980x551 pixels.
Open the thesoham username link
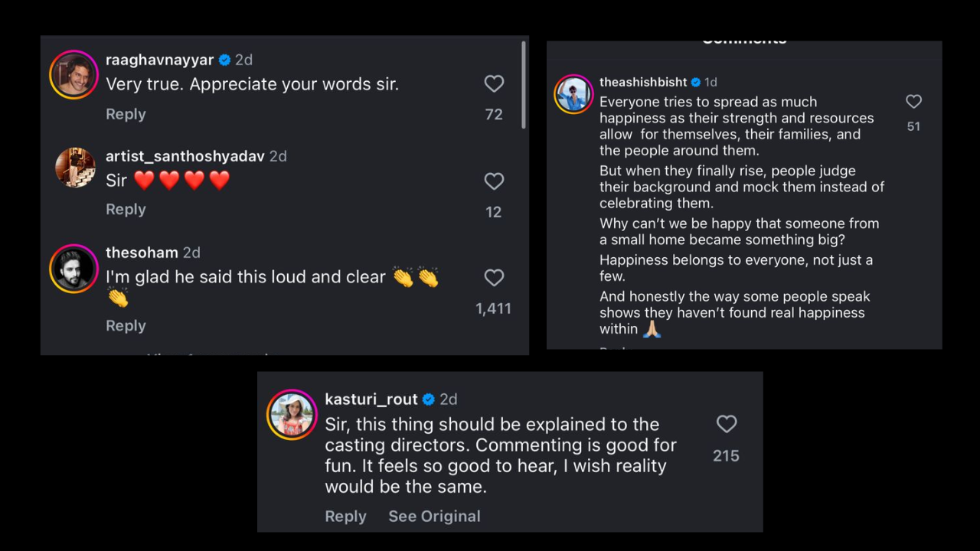click(142, 253)
